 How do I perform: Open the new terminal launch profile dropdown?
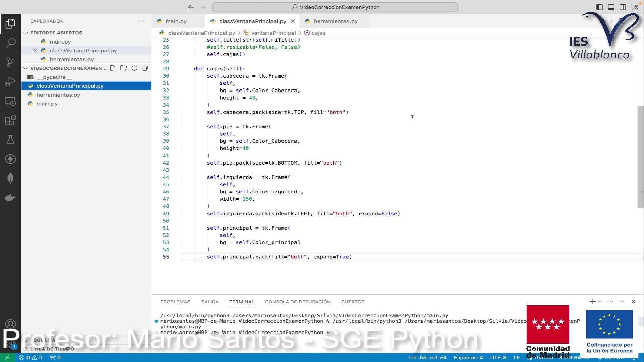[600, 302]
